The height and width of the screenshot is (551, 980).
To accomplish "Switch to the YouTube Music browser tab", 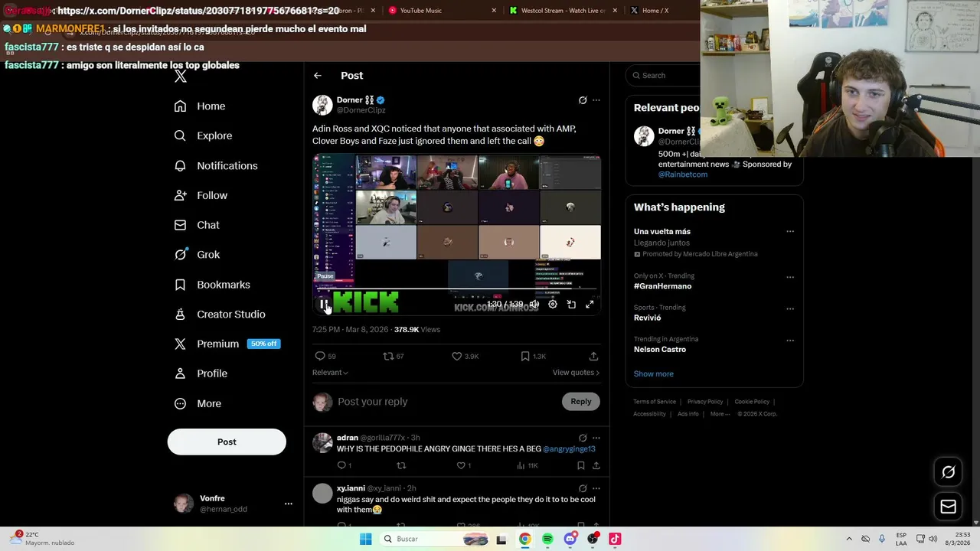I will pyautogui.click(x=442, y=11).
